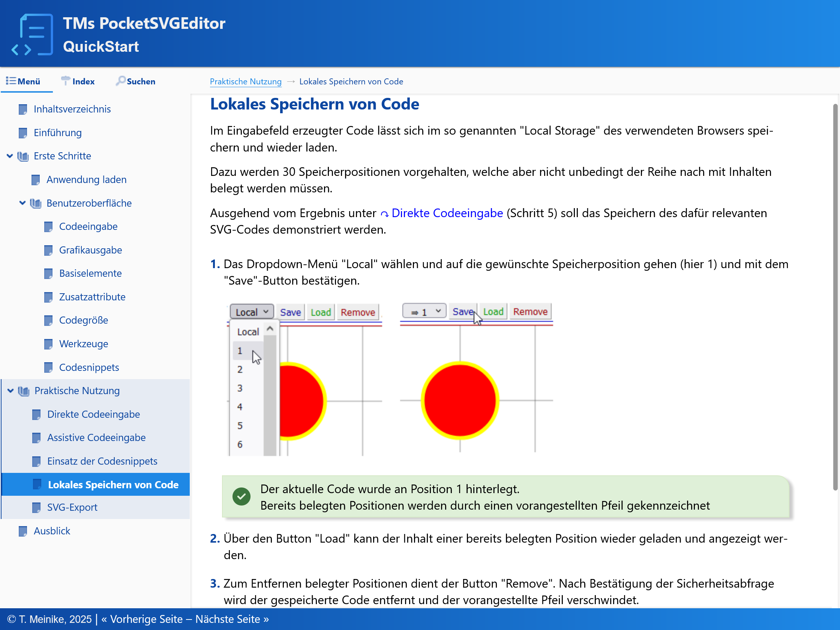Screen dimensions: 840x630
Task: Follow the Direkte Codeeingabe inline link
Action: [447, 213]
